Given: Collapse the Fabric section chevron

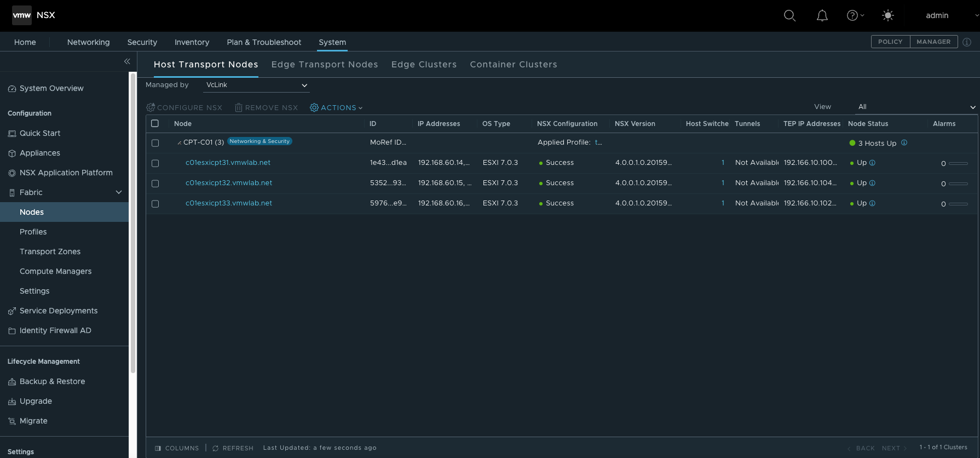Looking at the screenshot, I should coord(119,192).
